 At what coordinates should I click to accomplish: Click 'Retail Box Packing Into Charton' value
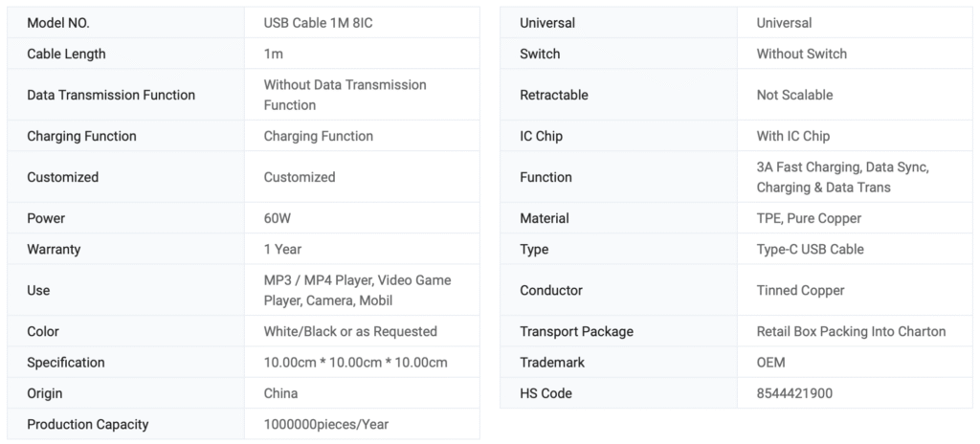tap(851, 331)
